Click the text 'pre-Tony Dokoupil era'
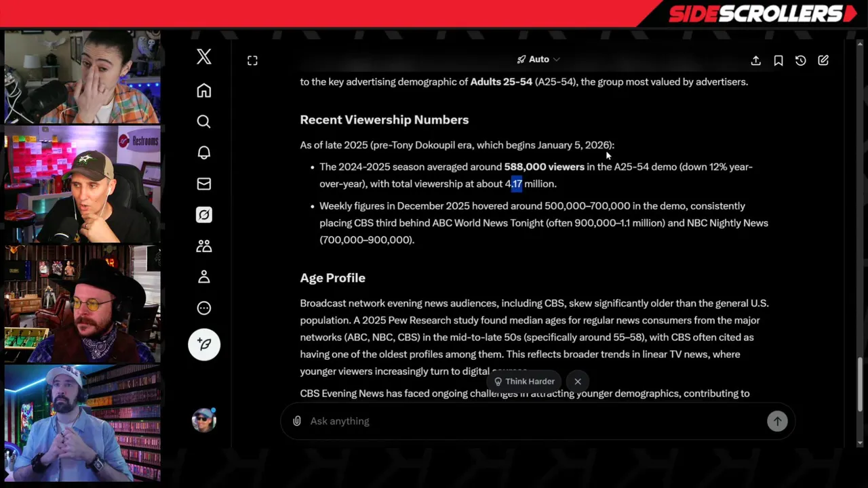Screen dimensions: 868x488 422,145
